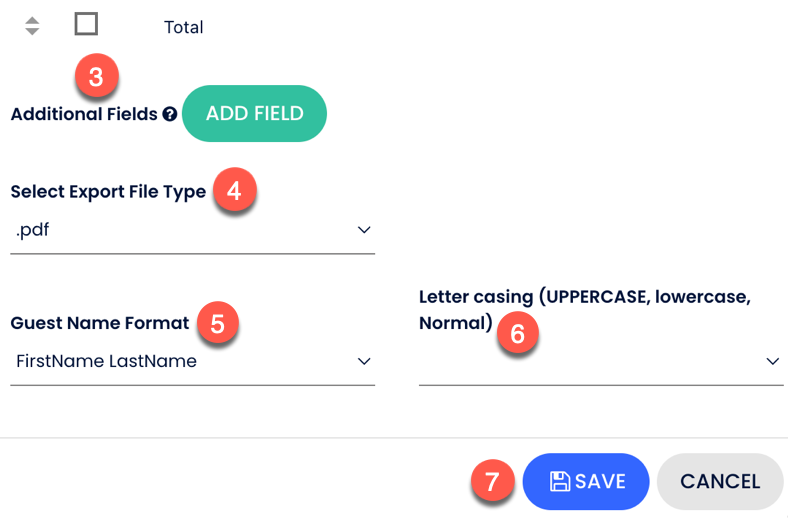Click the red step 4 badge
Image resolution: width=788 pixels, height=518 pixels.
tap(234, 190)
